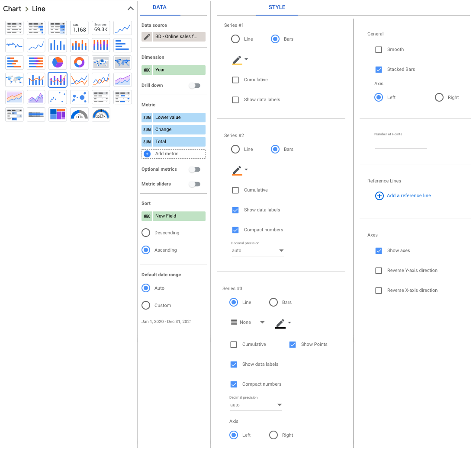Uncheck Stacked Bars option

379,70
